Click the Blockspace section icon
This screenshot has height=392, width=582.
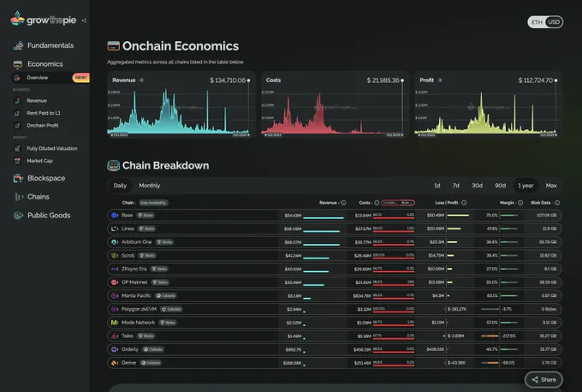(18, 178)
